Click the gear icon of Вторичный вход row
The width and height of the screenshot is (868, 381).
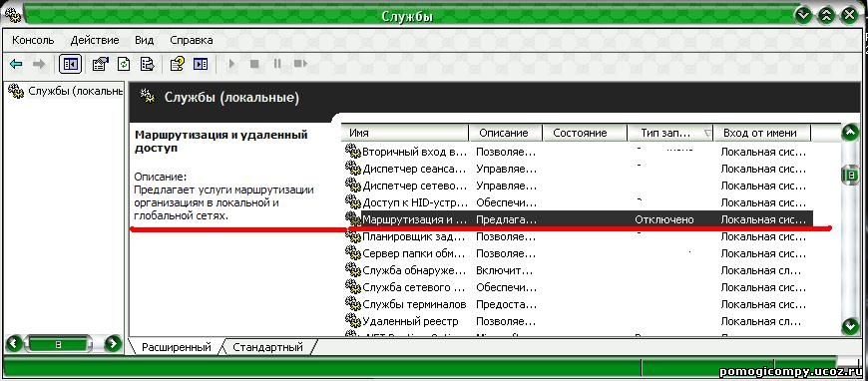(x=353, y=151)
